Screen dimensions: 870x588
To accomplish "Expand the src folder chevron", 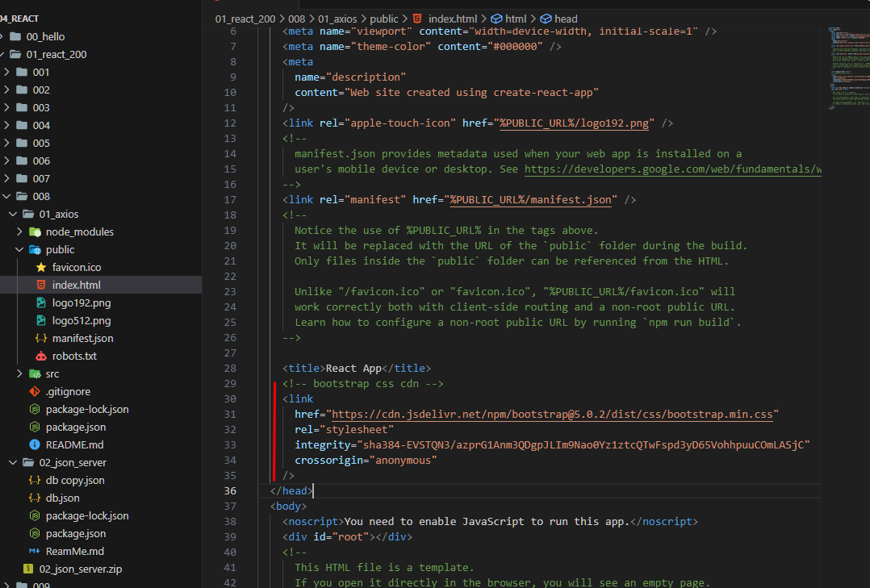I will coord(19,374).
